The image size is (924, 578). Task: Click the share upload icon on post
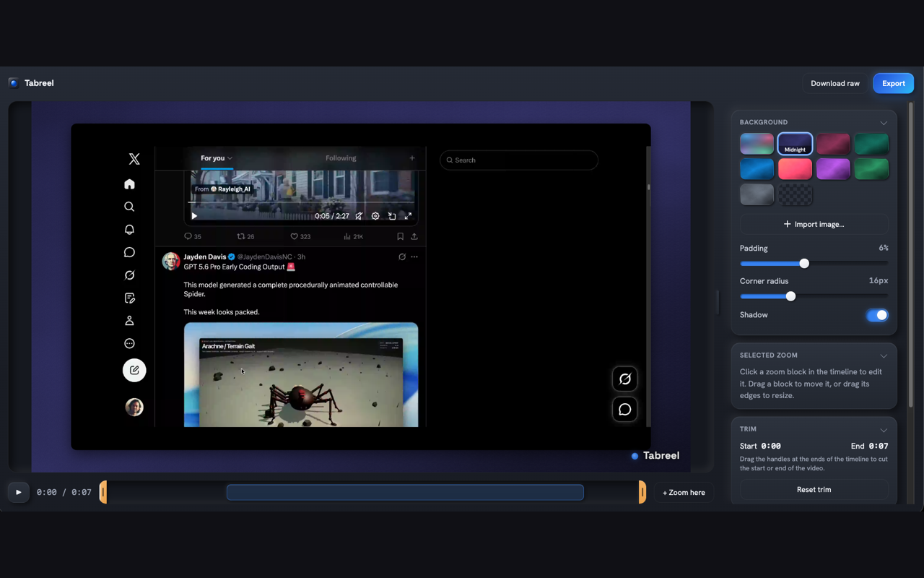click(x=414, y=236)
